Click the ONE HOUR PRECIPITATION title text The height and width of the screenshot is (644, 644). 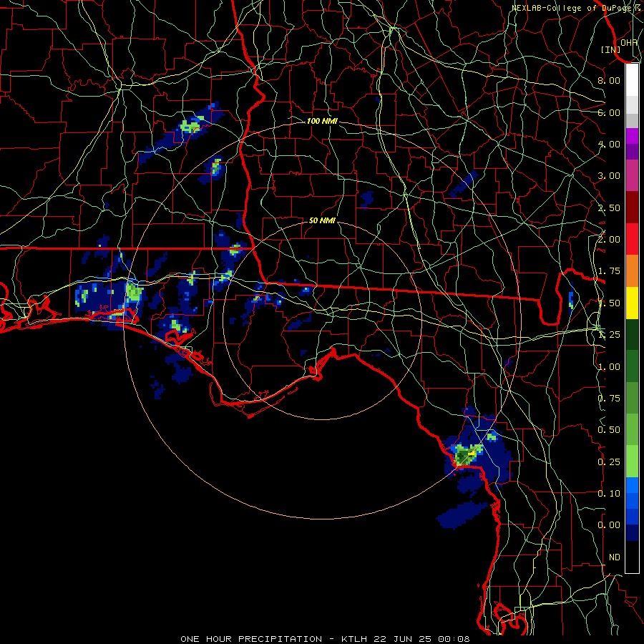pyautogui.click(x=251, y=639)
